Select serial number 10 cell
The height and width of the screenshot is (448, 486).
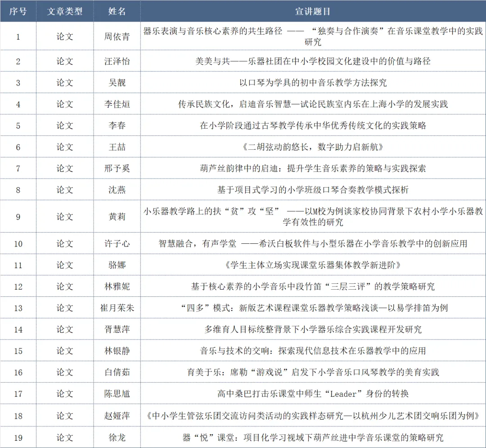pos(18,244)
